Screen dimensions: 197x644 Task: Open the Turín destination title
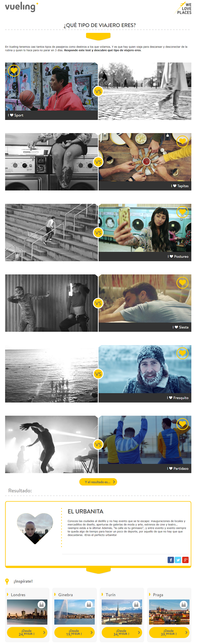tap(110, 595)
